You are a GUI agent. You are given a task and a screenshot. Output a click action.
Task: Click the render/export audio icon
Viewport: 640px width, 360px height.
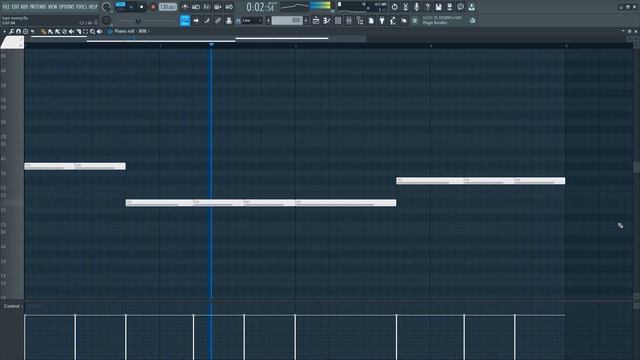pyautogui.click(x=449, y=7)
